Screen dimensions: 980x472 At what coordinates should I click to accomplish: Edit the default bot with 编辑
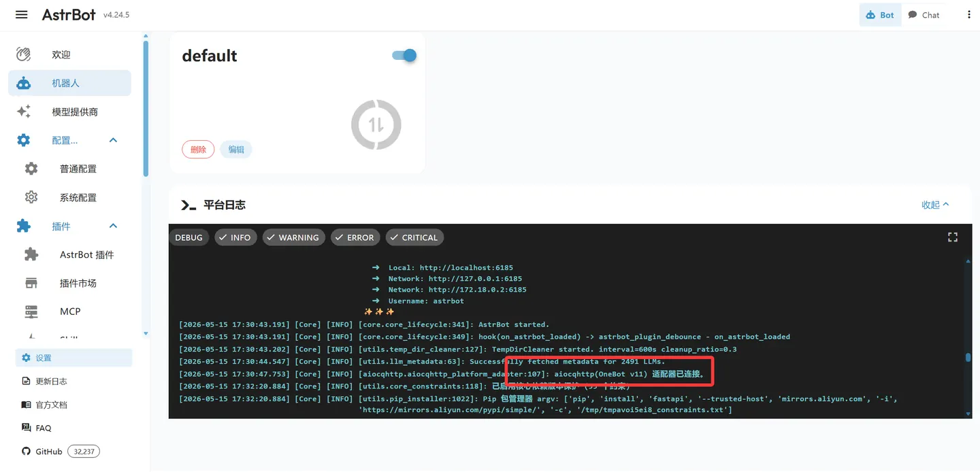pyautogui.click(x=236, y=150)
